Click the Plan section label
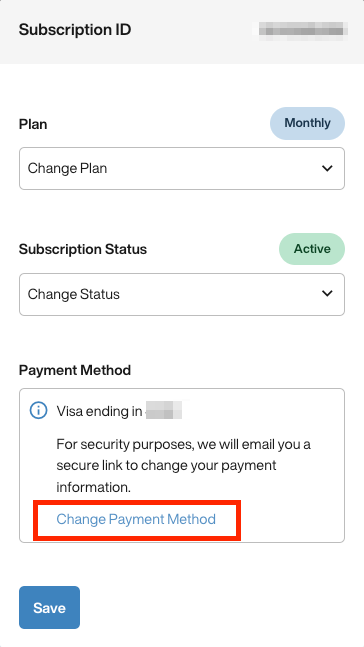 pyautogui.click(x=33, y=124)
